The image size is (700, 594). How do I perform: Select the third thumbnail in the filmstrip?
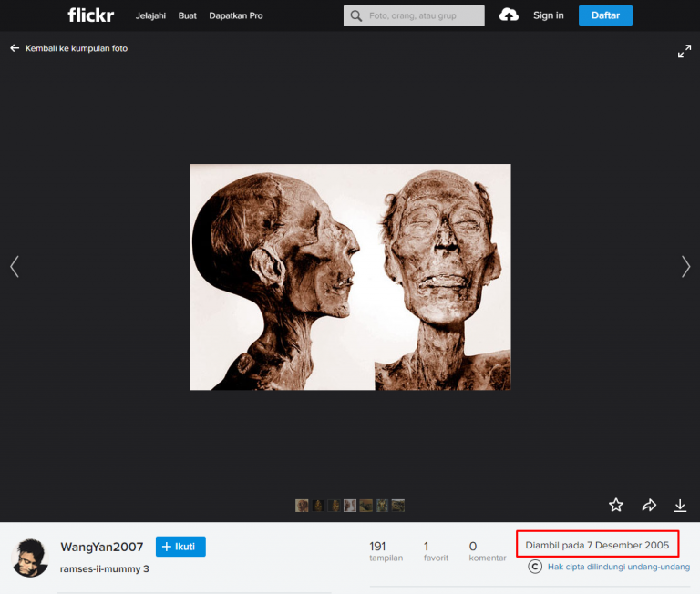pyautogui.click(x=334, y=506)
